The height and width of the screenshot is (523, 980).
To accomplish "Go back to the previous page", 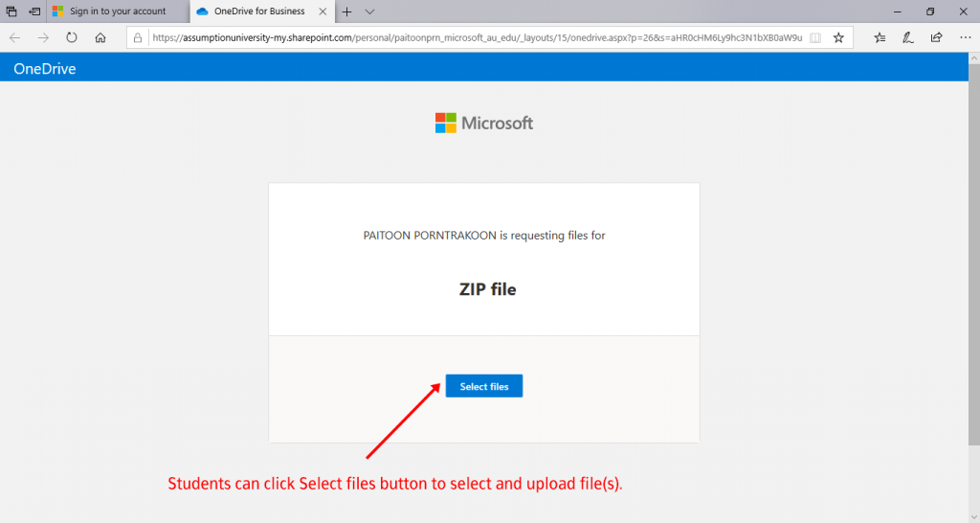I will click(15, 37).
